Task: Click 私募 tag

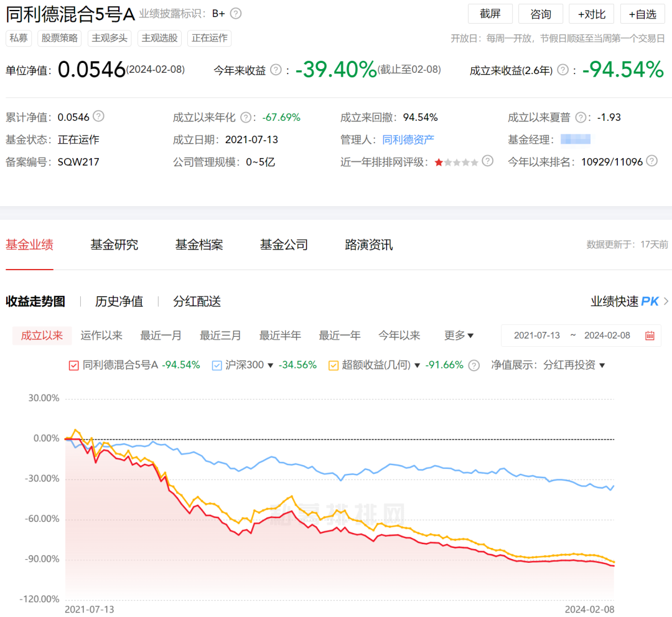Action: (x=19, y=38)
